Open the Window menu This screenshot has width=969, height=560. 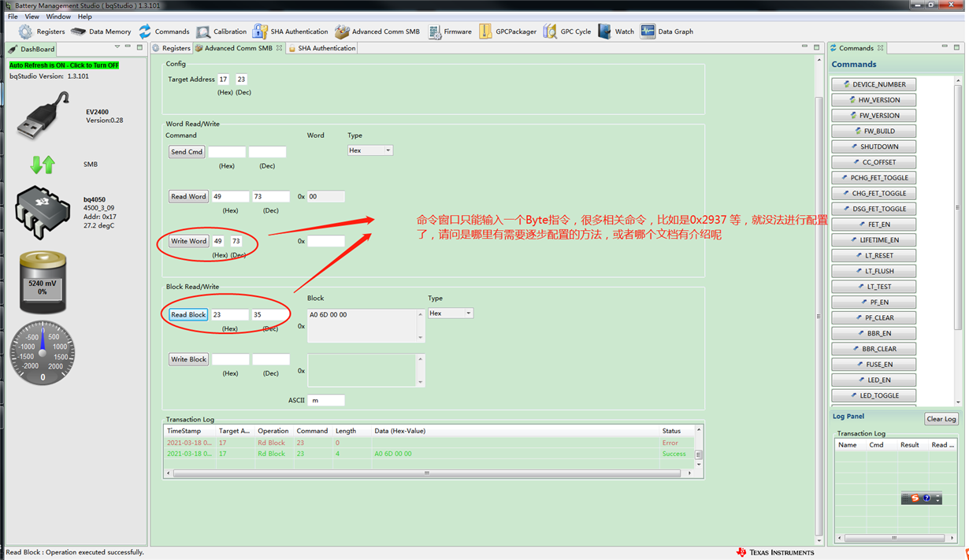coord(58,17)
